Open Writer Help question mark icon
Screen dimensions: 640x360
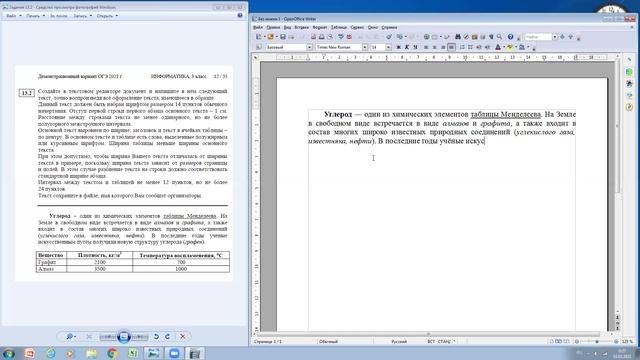pos(510,37)
